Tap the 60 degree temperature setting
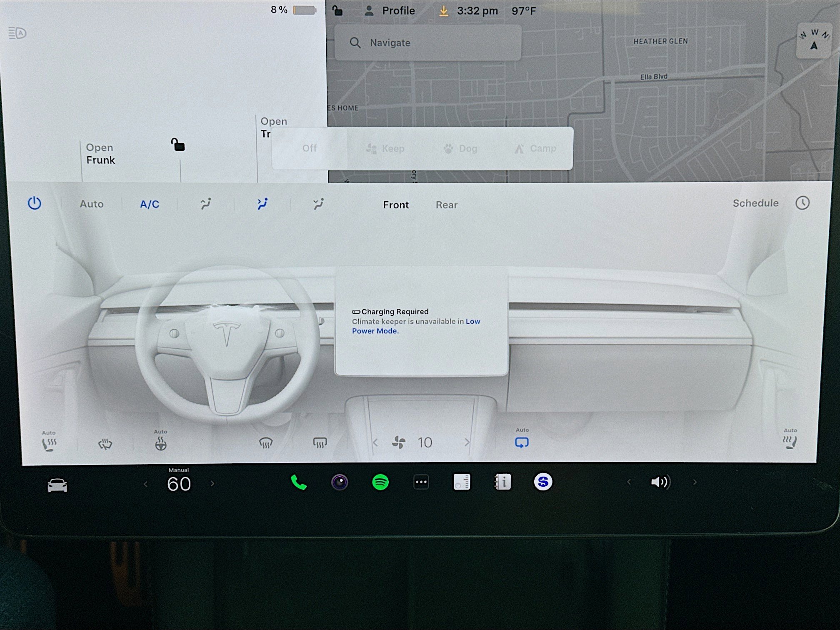840x630 pixels. 179,484
